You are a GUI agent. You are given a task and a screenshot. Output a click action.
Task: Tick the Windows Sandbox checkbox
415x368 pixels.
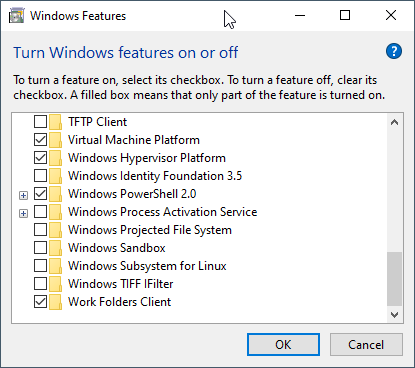point(40,248)
